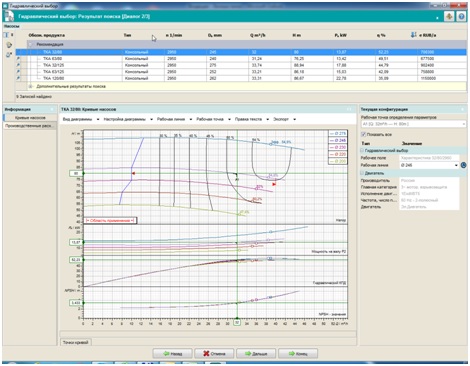Click the NPSH value box on the chart's left axis

76,303
